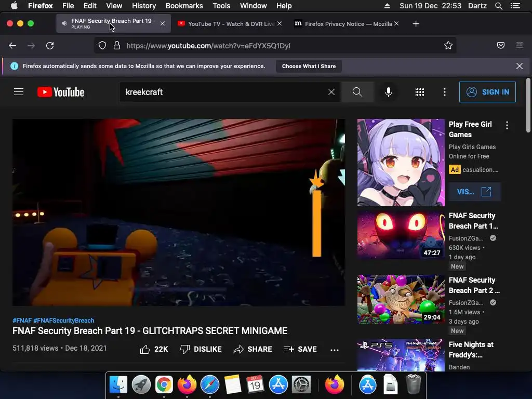Open a new tab with plus button
The image size is (532, 399).
pyautogui.click(x=416, y=24)
